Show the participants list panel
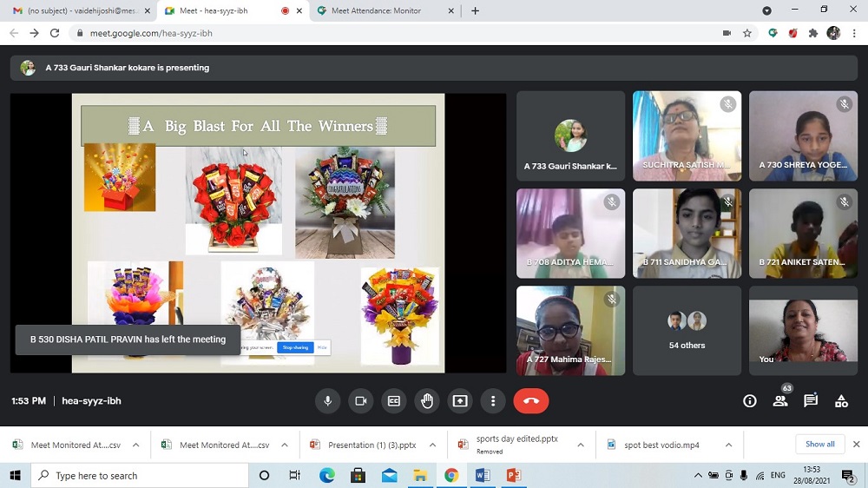The width and height of the screenshot is (868, 488). [x=780, y=401]
